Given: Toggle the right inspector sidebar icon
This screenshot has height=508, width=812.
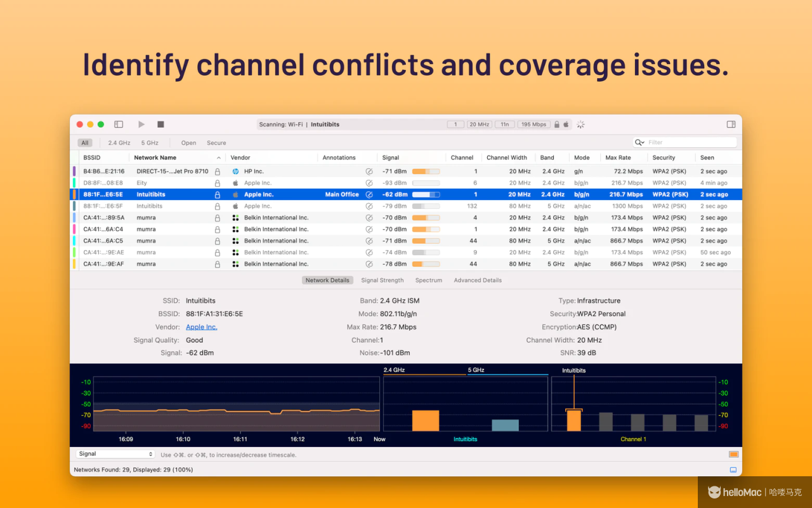Looking at the screenshot, I should (x=731, y=124).
